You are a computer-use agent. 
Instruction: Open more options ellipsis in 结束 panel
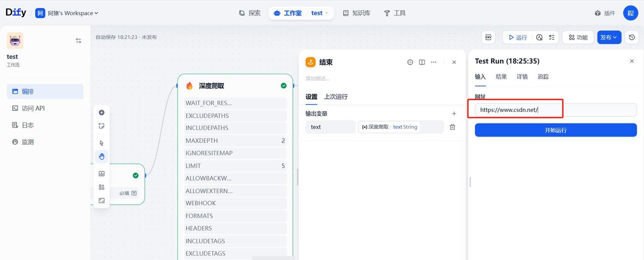coord(434,62)
